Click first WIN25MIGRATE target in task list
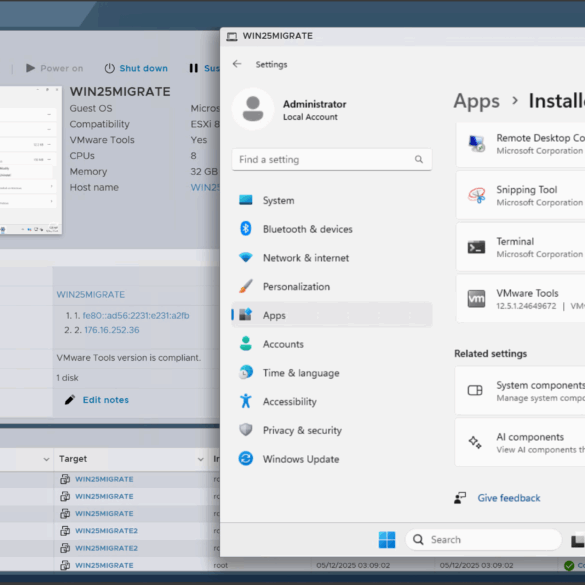Viewport: 585px width, 585px height. [x=104, y=479]
